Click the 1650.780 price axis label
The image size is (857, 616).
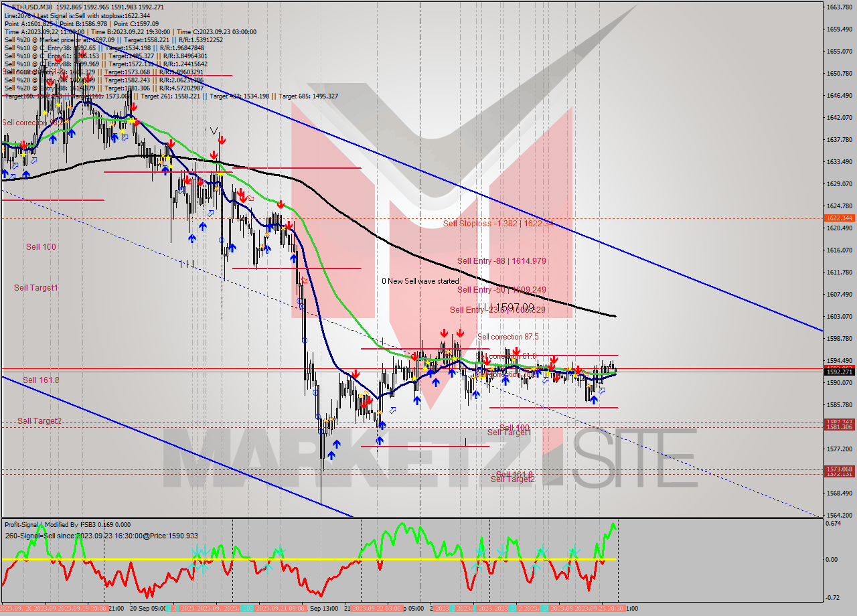click(x=839, y=74)
